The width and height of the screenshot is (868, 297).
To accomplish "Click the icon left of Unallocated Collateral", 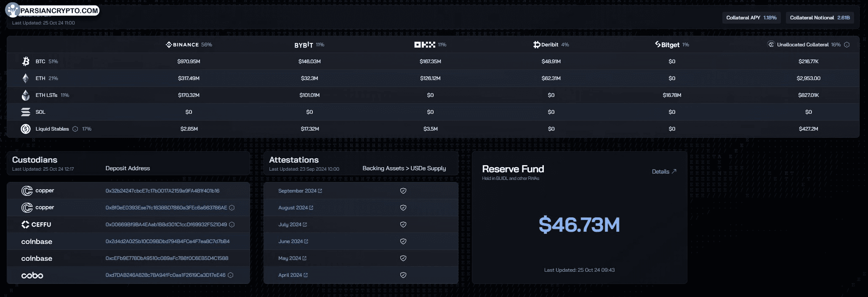I will pos(771,44).
